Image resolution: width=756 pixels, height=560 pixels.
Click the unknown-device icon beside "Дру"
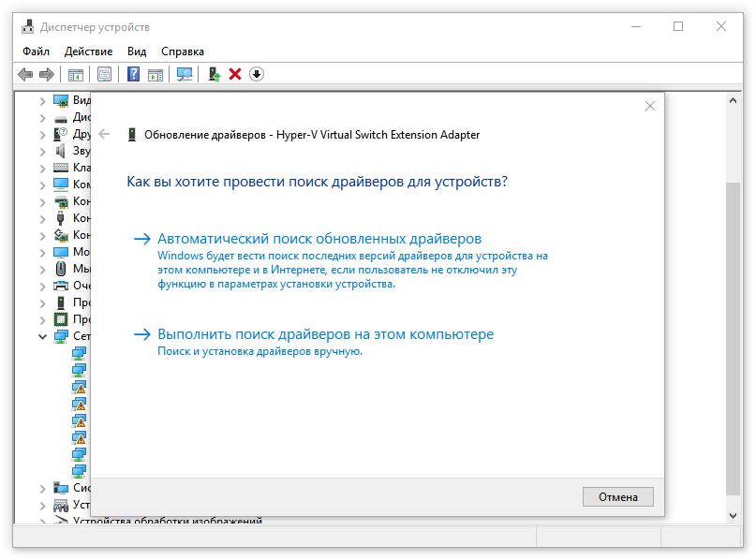click(x=60, y=134)
